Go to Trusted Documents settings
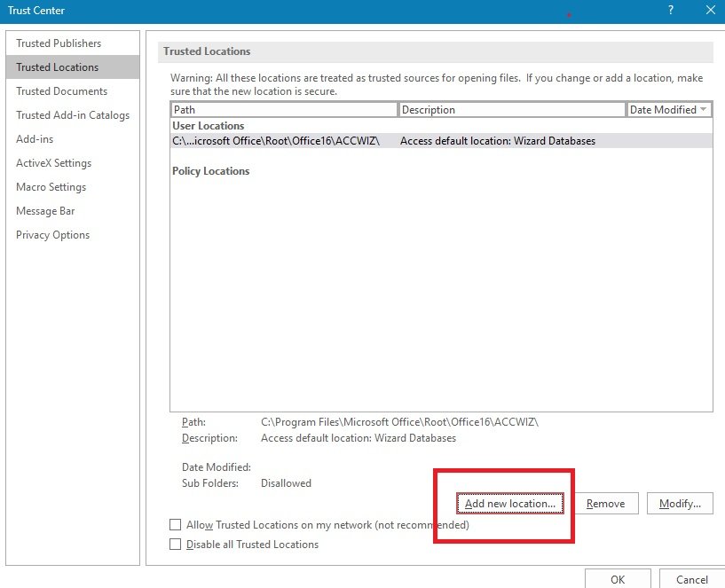The height and width of the screenshot is (588, 725). pyautogui.click(x=61, y=91)
